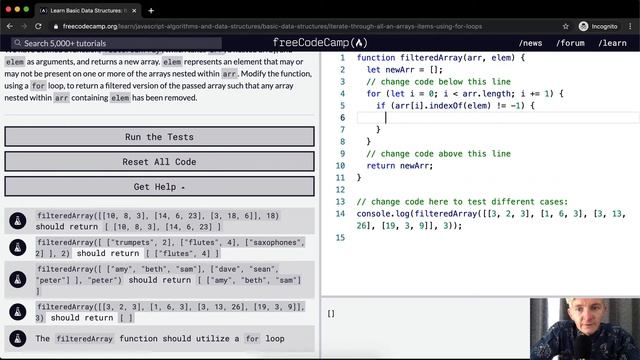Close the Learn Basic Data Structures tab
The height and width of the screenshot is (360, 640).
[x=134, y=11]
